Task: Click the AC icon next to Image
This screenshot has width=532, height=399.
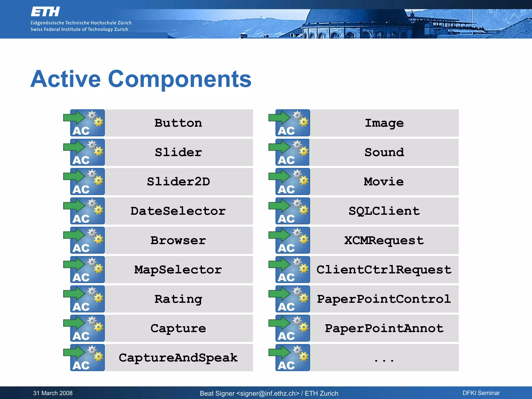Action: pyautogui.click(x=289, y=123)
